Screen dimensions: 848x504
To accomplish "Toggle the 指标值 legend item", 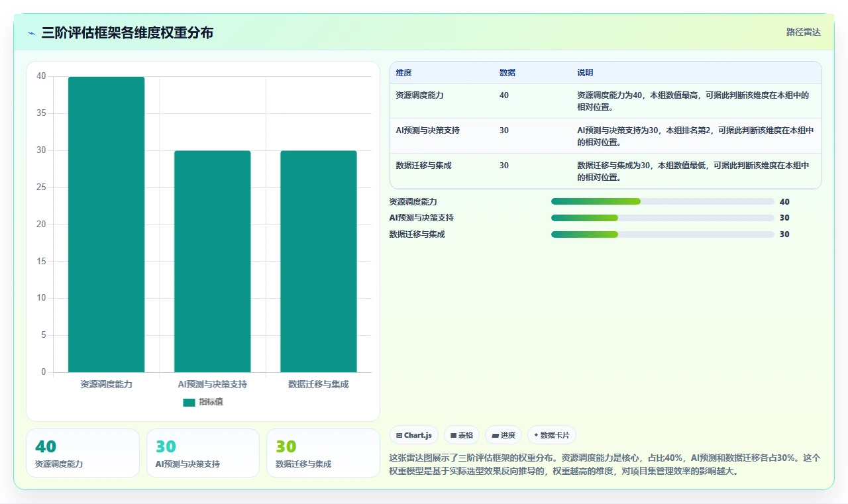I will click(203, 402).
